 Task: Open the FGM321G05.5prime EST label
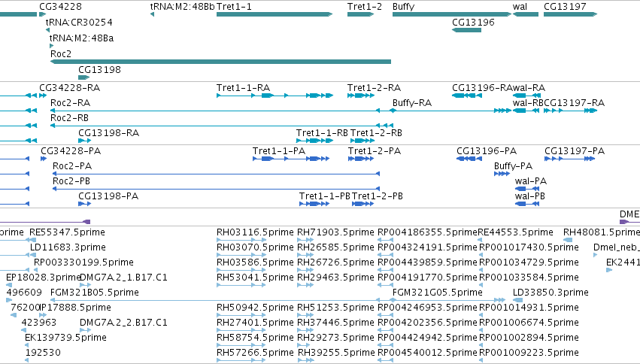(438, 293)
